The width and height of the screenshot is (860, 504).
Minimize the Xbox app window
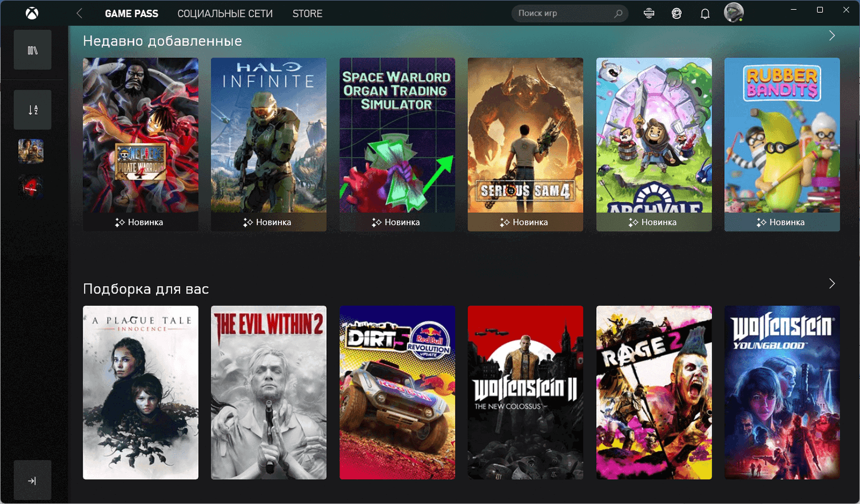(x=794, y=10)
